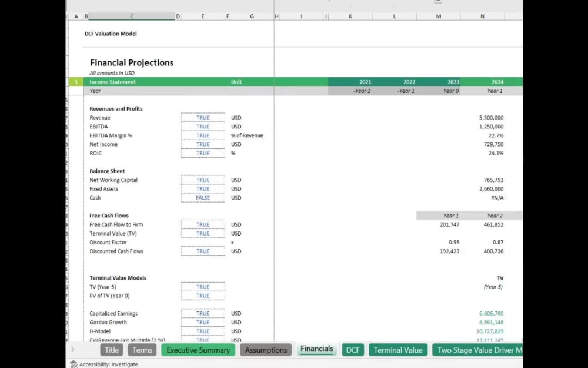Open the Two Stage Value Driver sheet tab
Viewport: 588px width, 368px height.
[x=477, y=350]
